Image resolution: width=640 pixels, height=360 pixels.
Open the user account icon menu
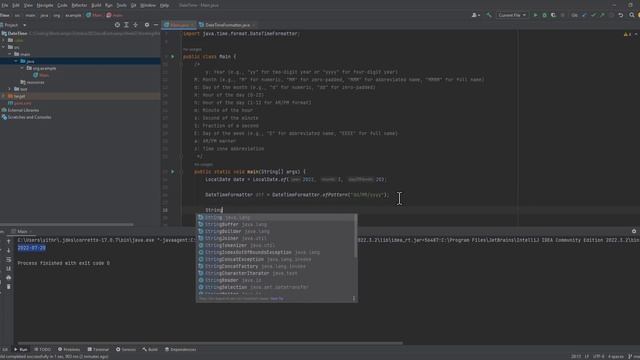click(475, 15)
